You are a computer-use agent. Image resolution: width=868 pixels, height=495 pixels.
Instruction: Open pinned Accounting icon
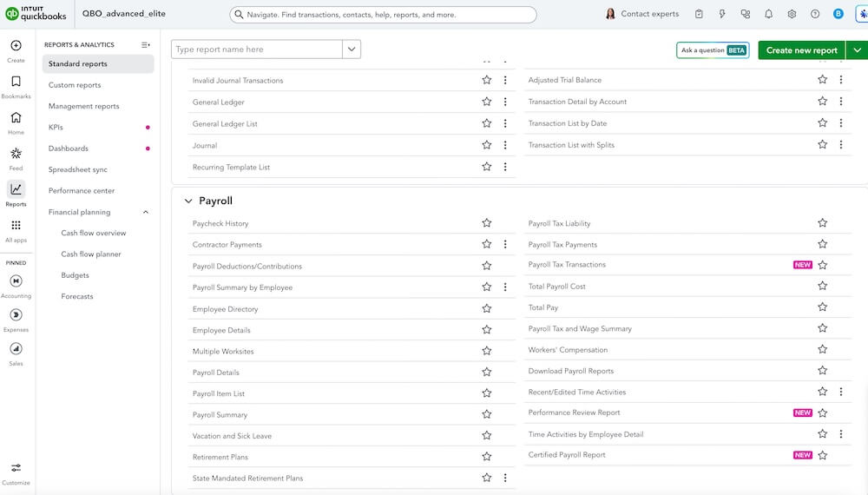(x=16, y=281)
